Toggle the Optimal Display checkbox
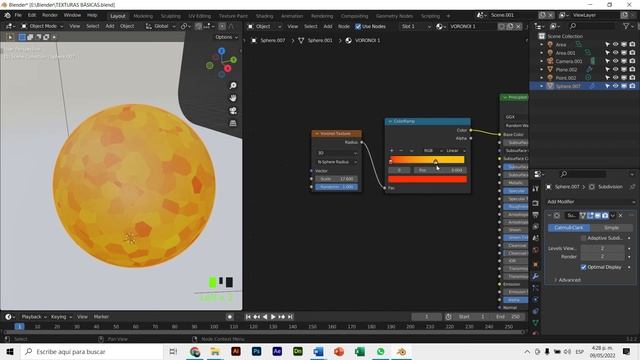The height and width of the screenshot is (360, 640). (583, 267)
